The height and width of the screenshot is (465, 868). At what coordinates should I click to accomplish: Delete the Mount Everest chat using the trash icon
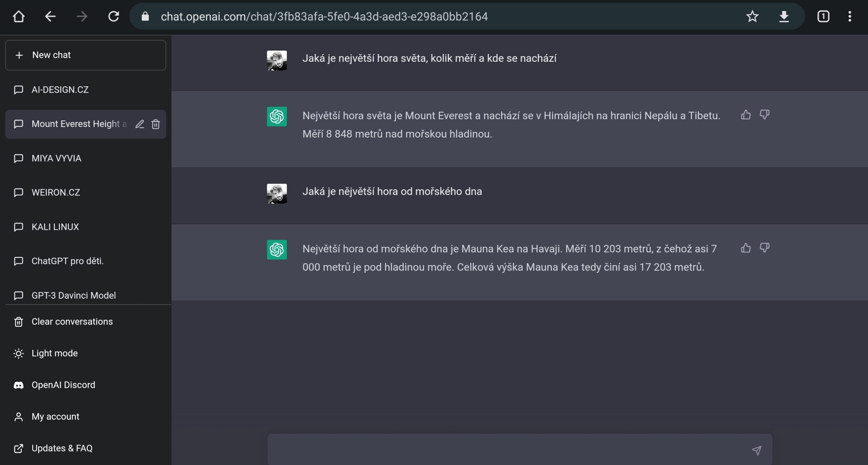pos(156,124)
